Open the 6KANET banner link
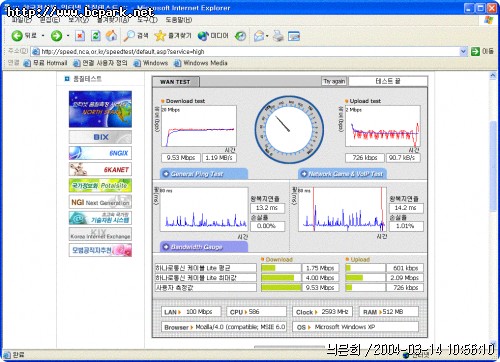Viewport: 500px width, 362px height. (x=100, y=169)
